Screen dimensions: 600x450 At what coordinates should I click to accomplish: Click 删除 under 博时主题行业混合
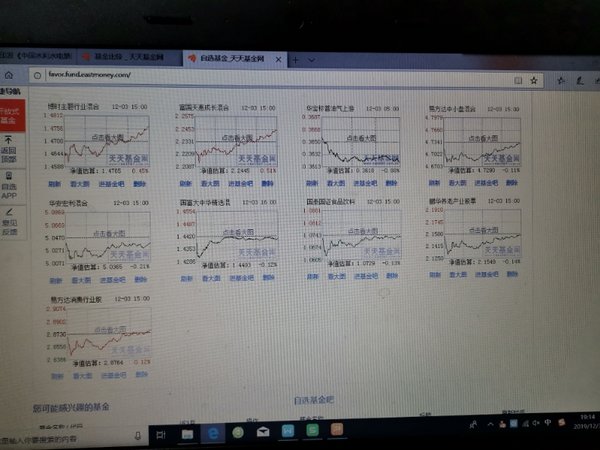point(139,184)
